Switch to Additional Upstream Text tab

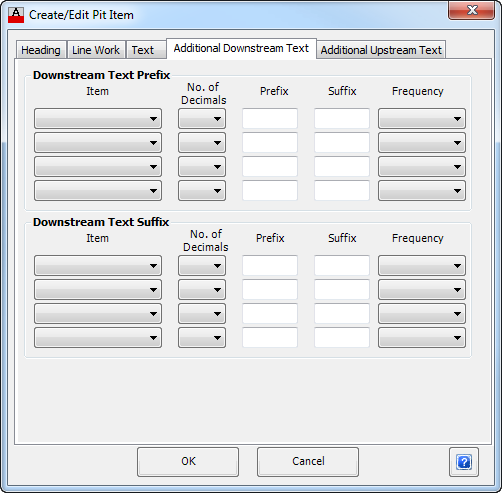pos(381,50)
